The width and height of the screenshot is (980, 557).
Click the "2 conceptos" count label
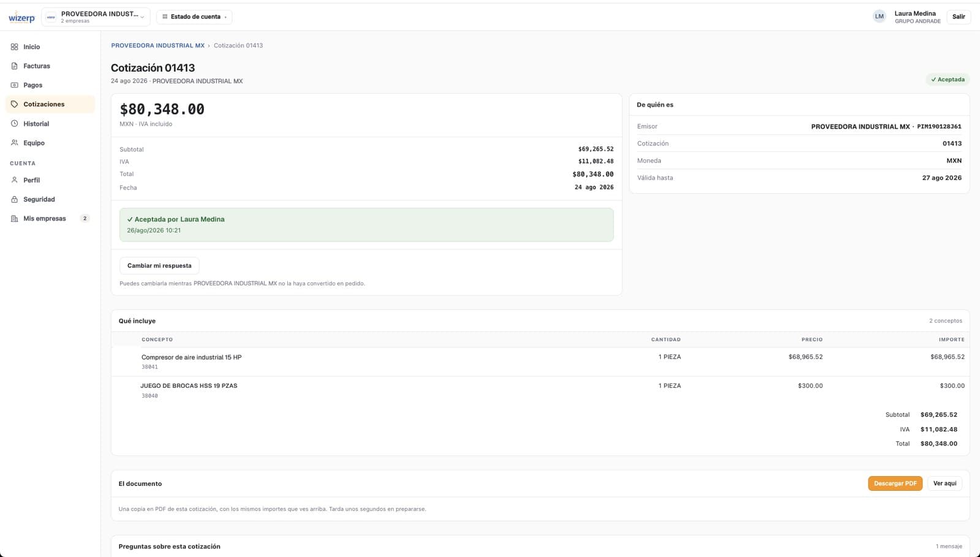click(x=946, y=321)
